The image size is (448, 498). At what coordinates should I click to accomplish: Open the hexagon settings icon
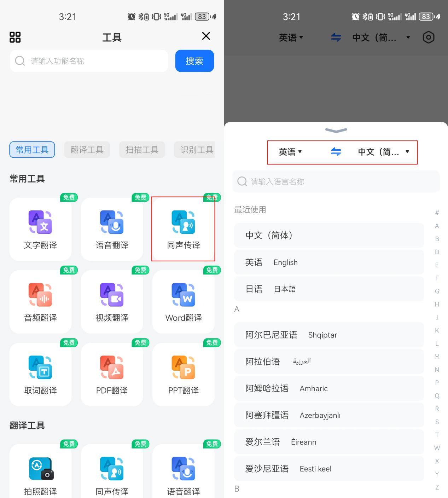coord(428,37)
